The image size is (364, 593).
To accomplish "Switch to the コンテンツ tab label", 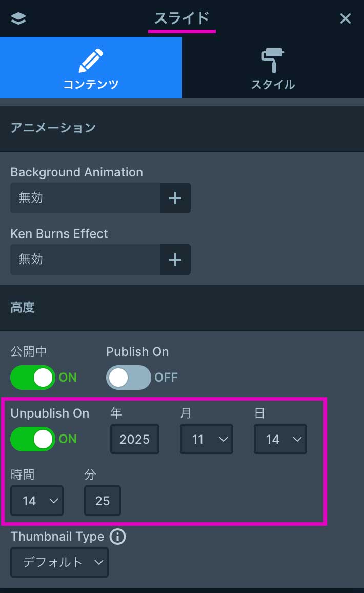I will (91, 85).
